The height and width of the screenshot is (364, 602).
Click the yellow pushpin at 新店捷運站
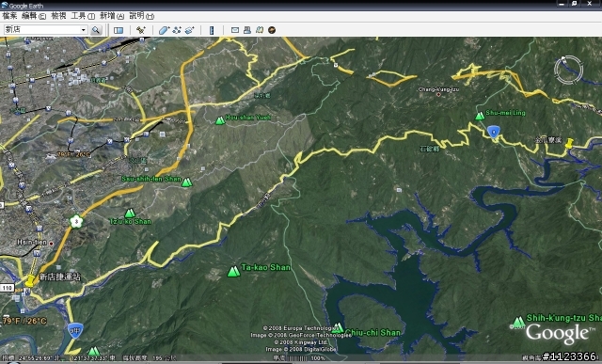click(x=29, y=280)
